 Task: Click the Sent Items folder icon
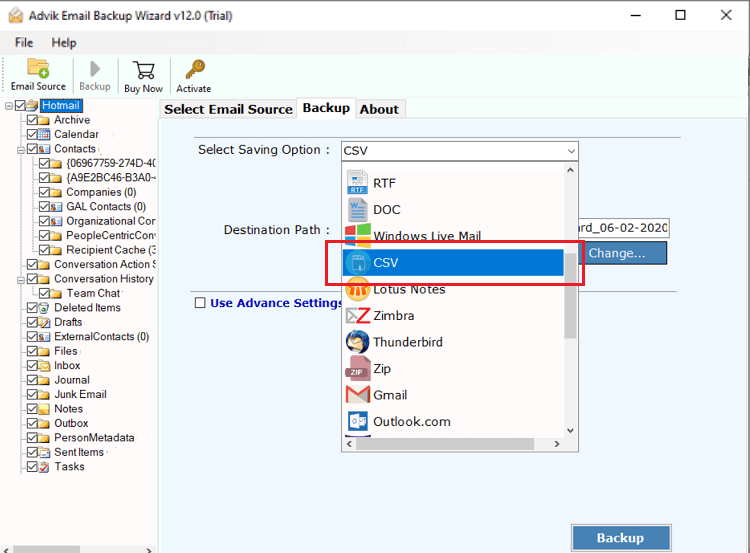[44, 452]
